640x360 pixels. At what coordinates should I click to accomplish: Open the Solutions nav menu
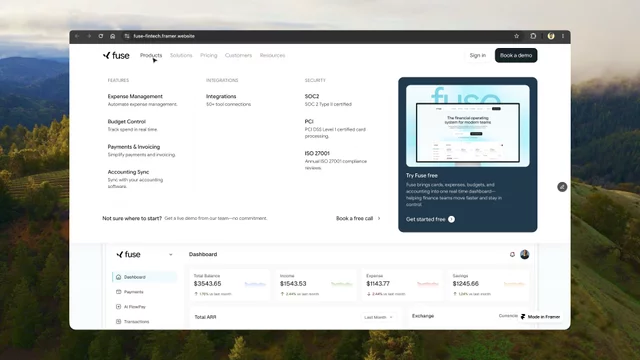point(181,55)
